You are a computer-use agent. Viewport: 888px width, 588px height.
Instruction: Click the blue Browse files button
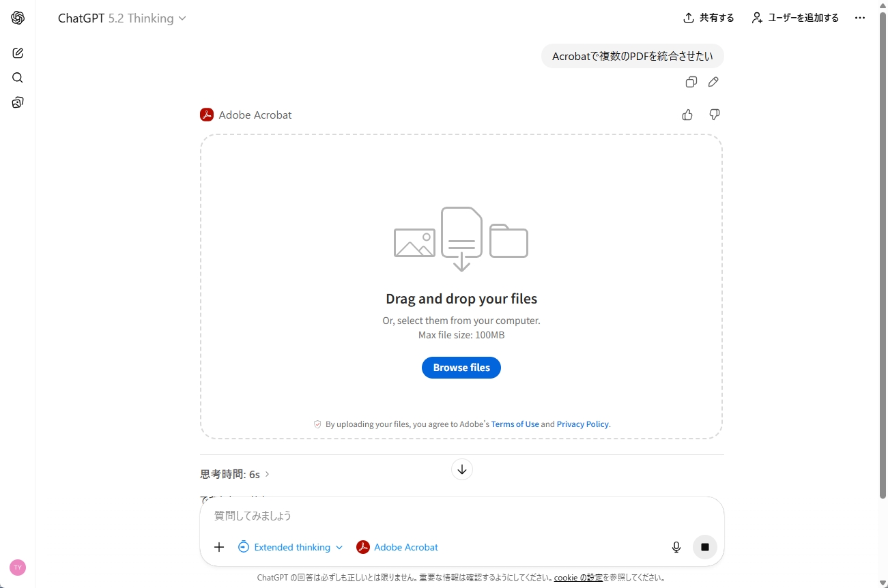click(461, 368)
